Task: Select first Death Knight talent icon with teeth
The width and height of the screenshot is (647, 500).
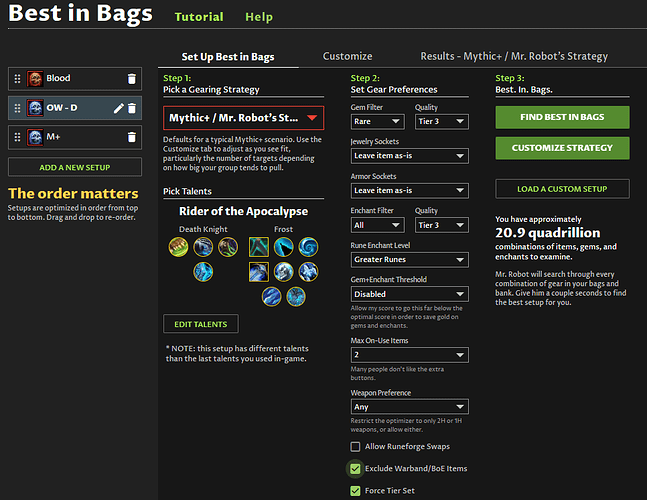Action: (x=178, y=247)
